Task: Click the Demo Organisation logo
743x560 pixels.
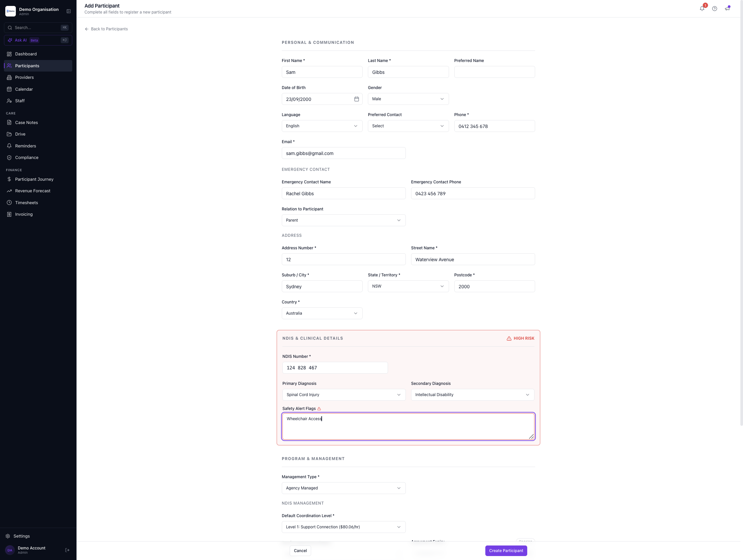Action: coord(11,12)
